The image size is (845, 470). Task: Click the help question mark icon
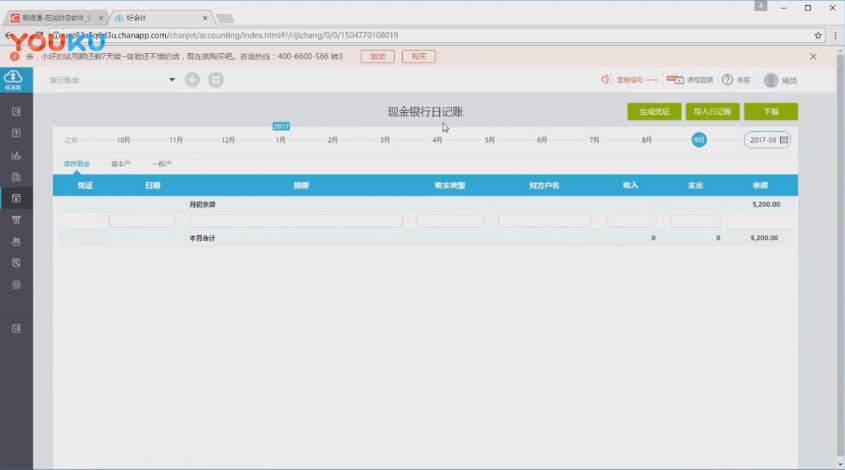pos(727,80)
